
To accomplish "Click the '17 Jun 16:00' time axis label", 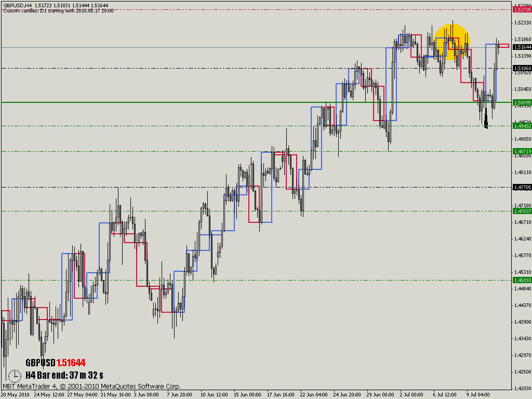I will (281, 395).
